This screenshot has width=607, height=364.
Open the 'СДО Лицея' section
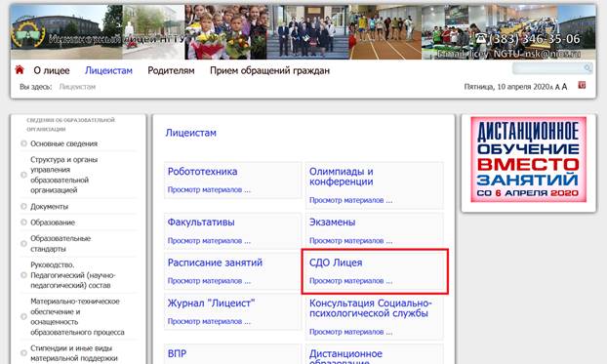(x=336, y=263)
